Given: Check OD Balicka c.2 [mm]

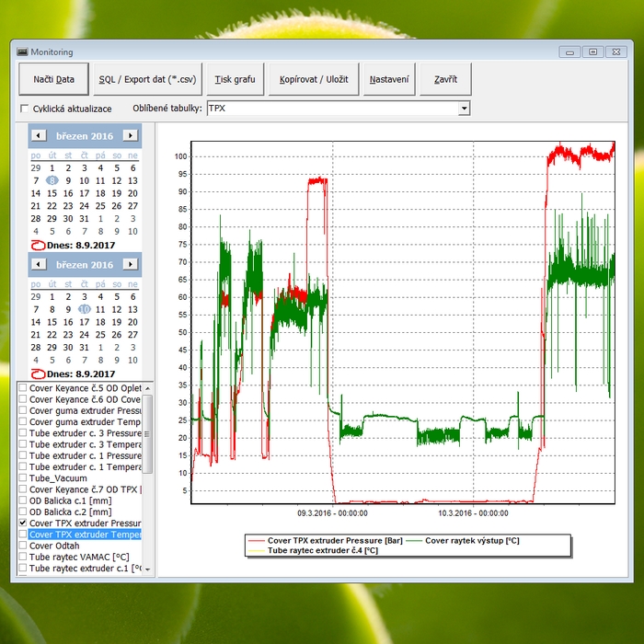Looking at the screenshot, I should [23, 512].
